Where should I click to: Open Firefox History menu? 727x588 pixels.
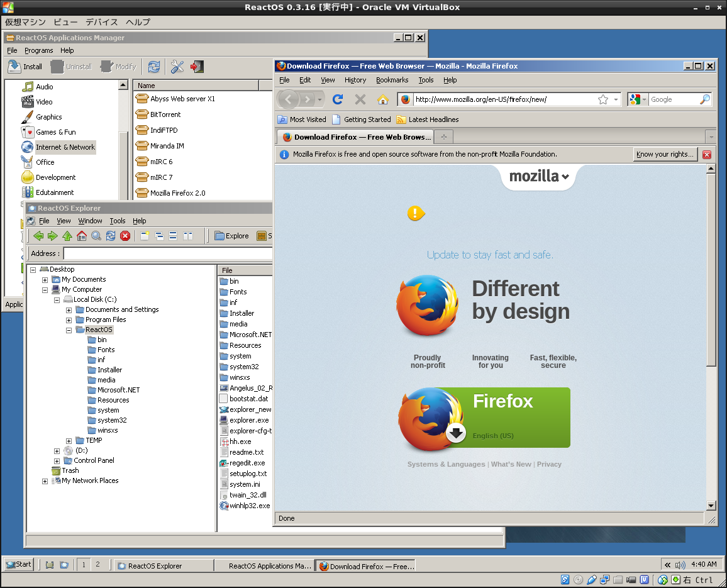355,80
